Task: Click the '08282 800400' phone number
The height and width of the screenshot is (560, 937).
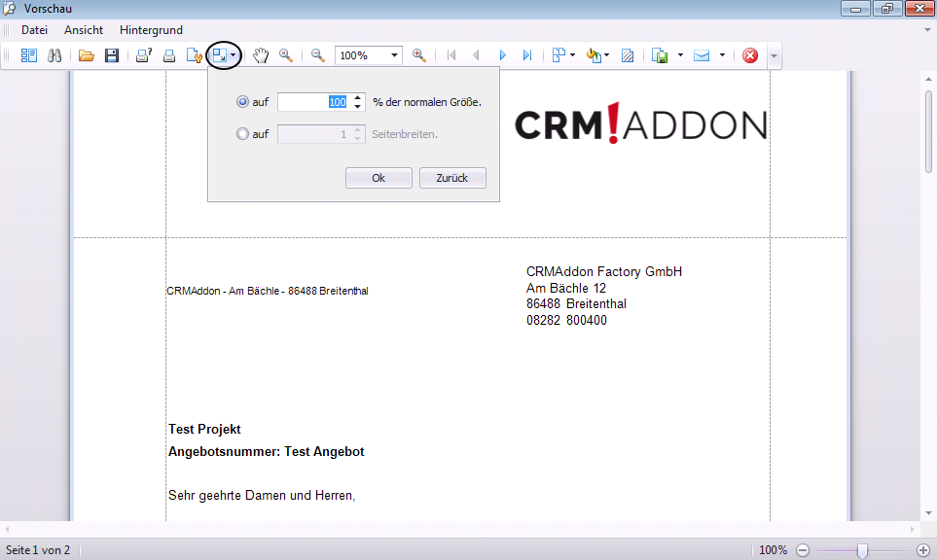Action: tap(566, 320)
